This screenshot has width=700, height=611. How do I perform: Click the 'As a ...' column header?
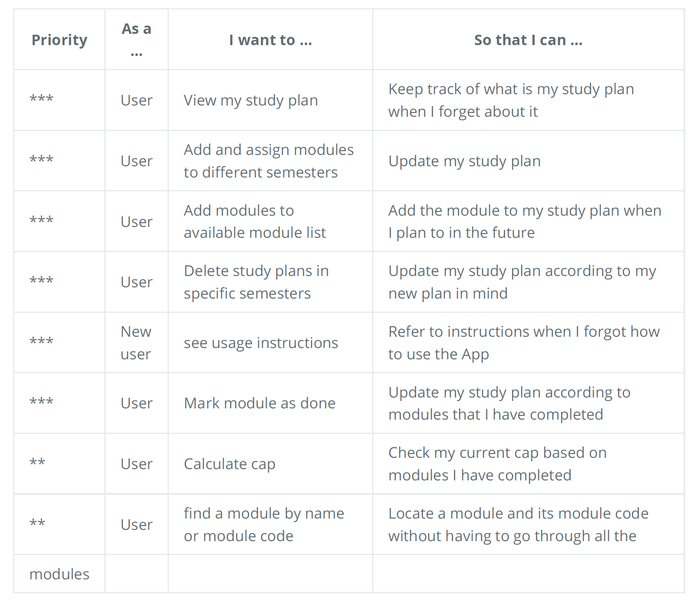tap(136, 40)
